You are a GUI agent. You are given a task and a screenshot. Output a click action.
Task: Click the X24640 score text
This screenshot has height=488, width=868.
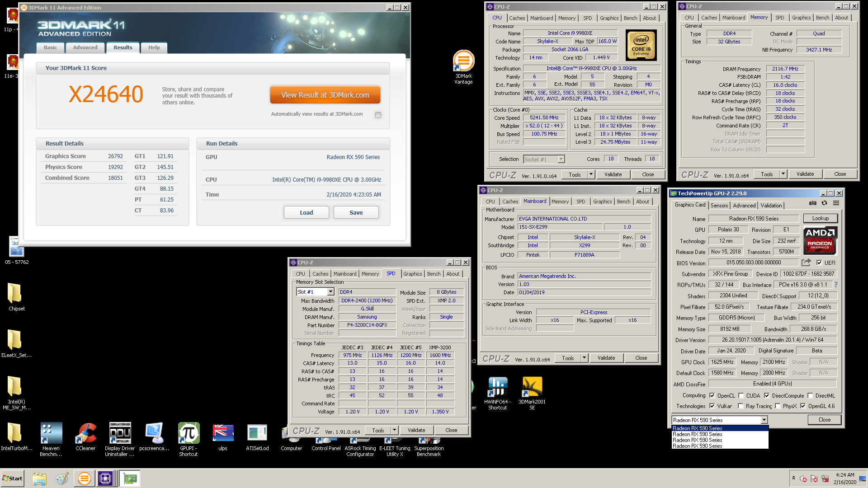coord(106,94)
